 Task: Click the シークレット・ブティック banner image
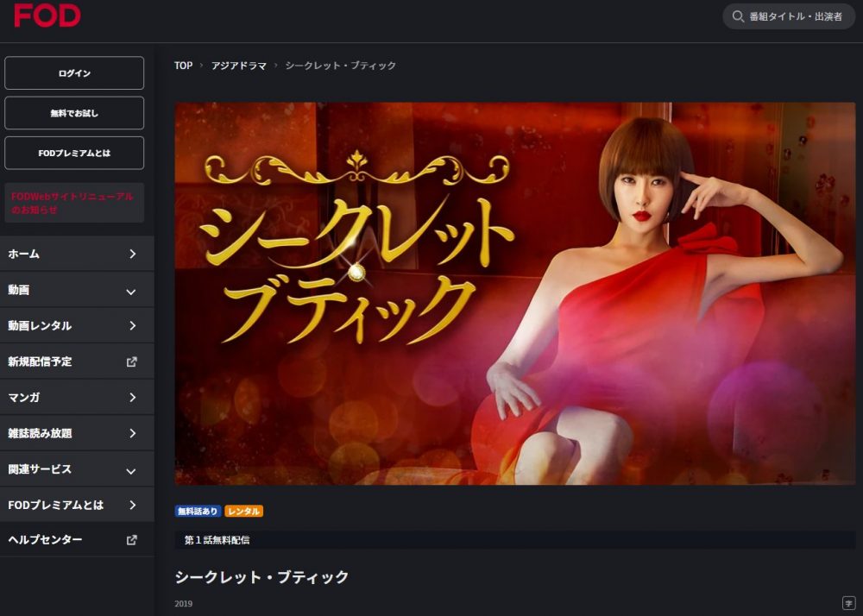click(515, 293)
